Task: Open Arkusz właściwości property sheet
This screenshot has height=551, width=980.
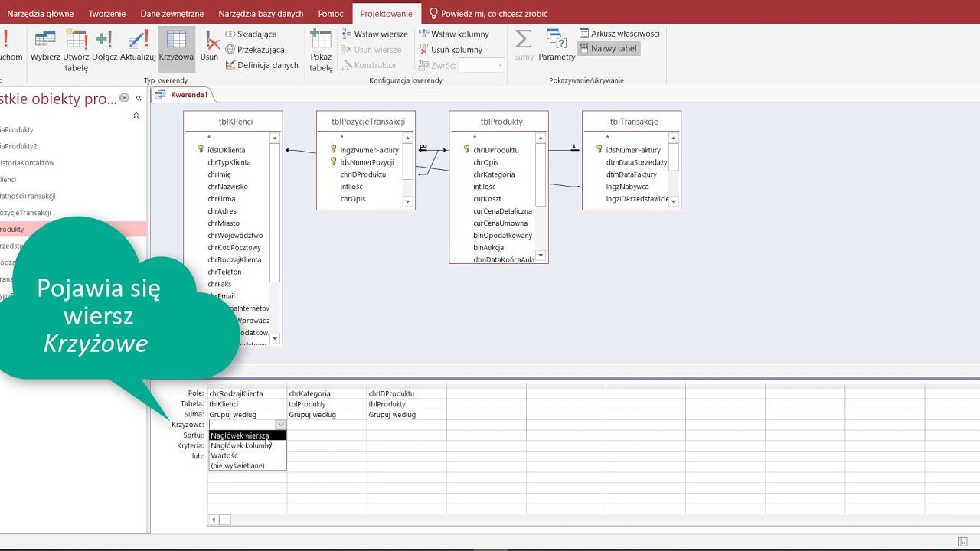Action: coord(619,34)
